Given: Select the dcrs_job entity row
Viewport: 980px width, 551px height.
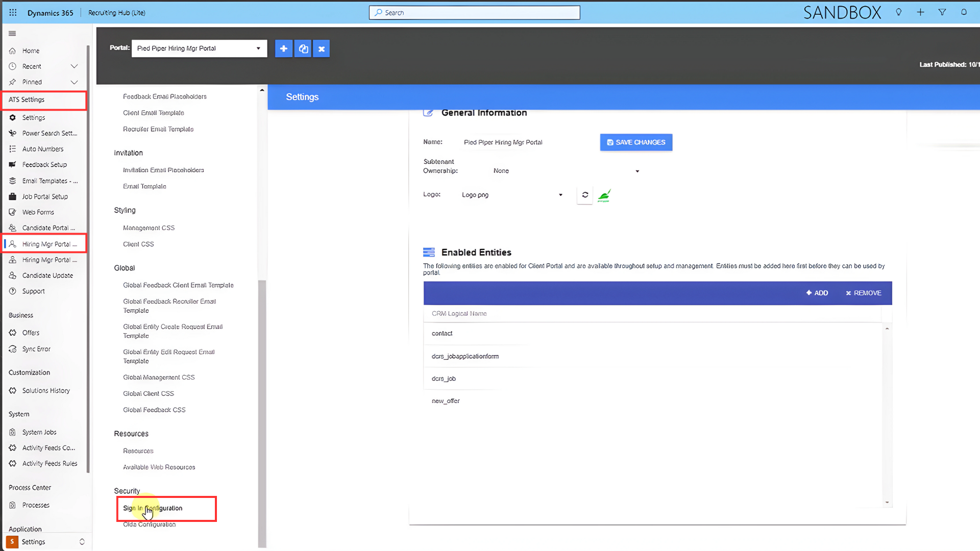Looking at the screenshot, I should 653,379.
